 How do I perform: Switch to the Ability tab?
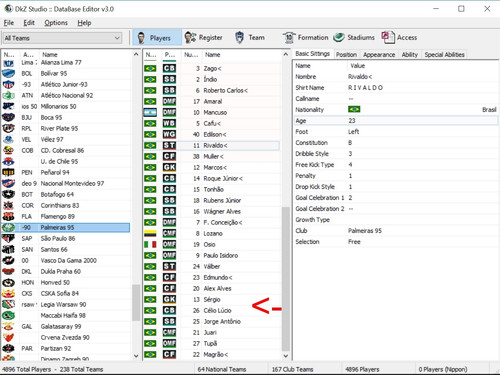tap(410, 55)
